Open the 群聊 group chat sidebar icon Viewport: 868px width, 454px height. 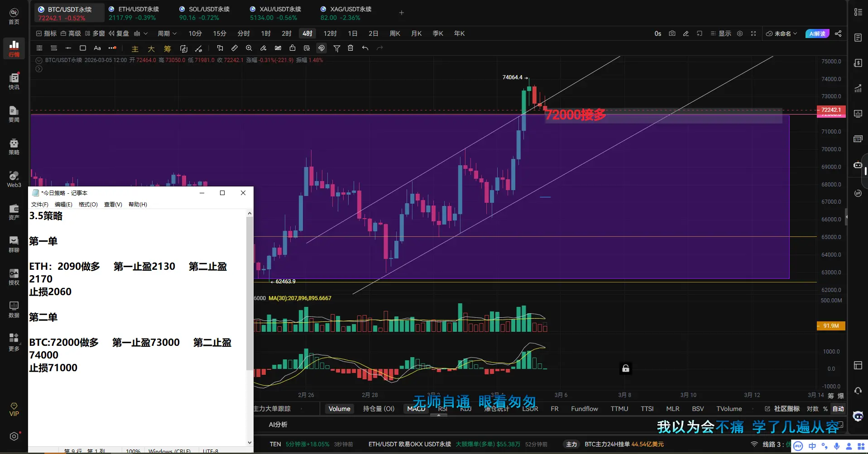point(14,244)
